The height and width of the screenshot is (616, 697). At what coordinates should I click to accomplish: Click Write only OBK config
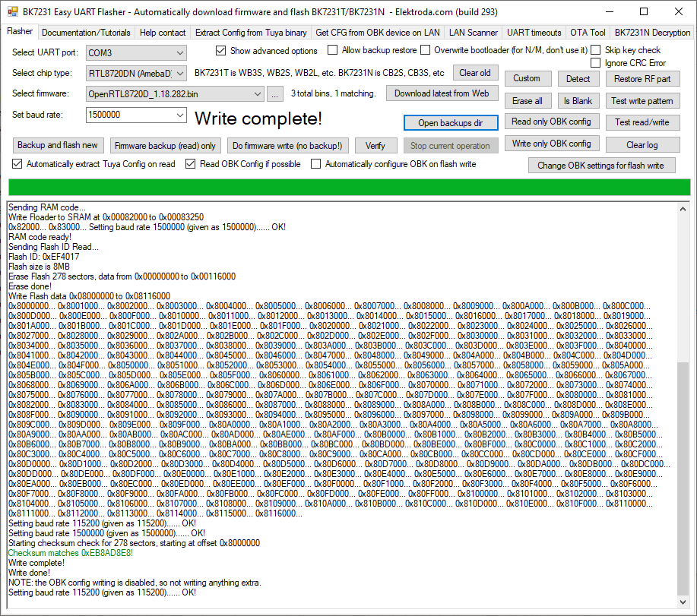(551, 144)
